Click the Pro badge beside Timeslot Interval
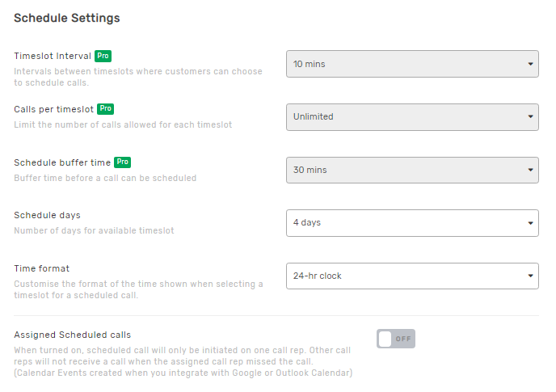The width and height of the screenshot is (556, 392). tap(103, 56)
